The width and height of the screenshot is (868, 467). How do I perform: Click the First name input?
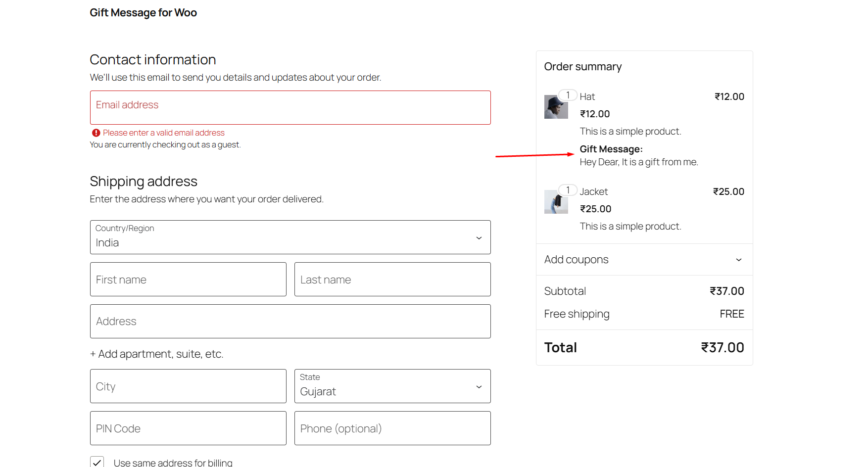tap(188, 280)
